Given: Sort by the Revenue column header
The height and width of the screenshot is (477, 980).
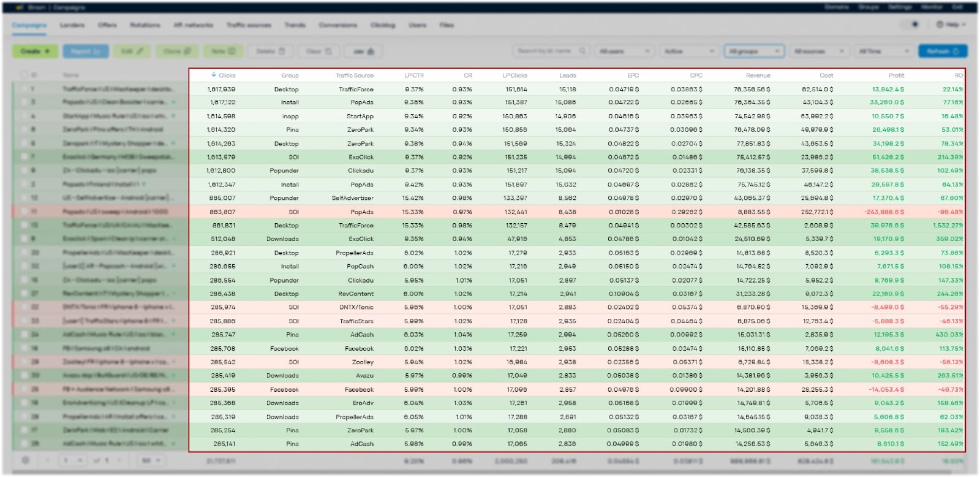Looking at the screenshot, I should (x=758, y=75).
